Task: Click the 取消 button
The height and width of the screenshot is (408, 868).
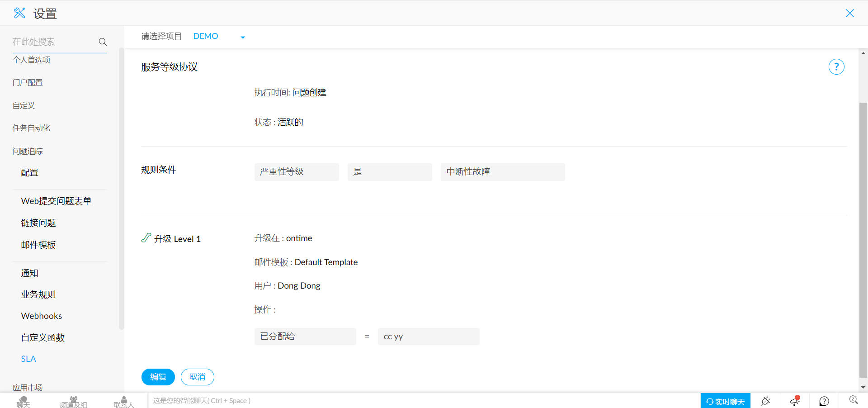Action: [197, 377]
